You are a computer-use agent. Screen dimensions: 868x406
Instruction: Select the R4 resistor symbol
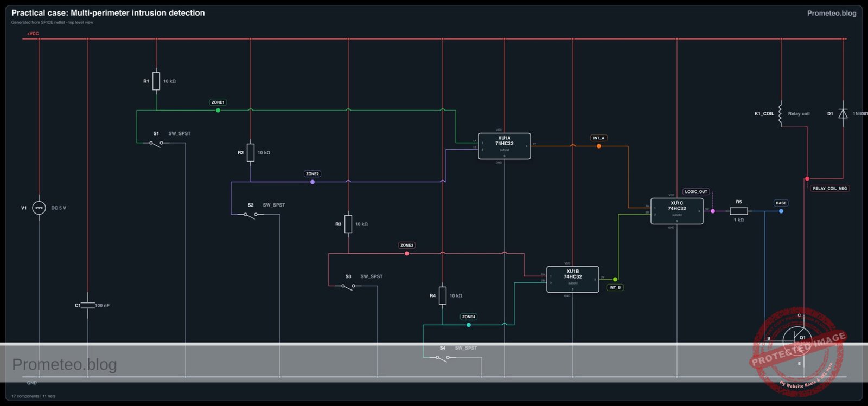click(x=443, y=295)
